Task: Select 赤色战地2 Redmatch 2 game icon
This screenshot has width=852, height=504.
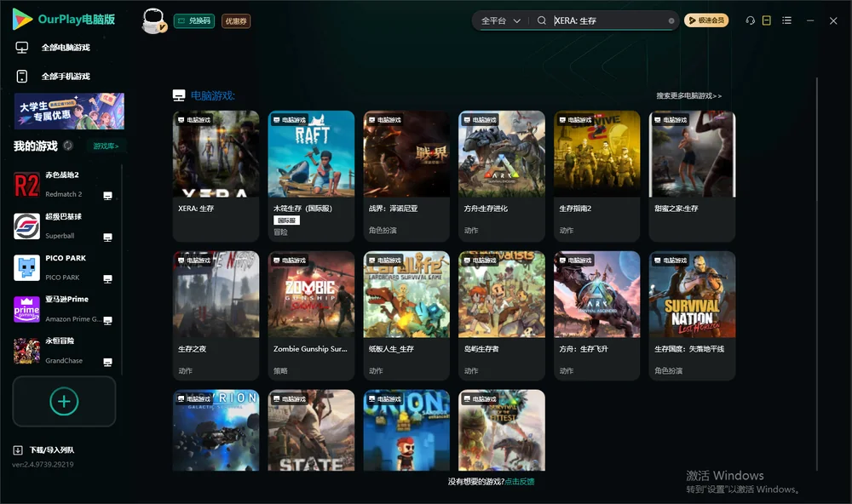Action: pyautogui.click(x=26, y=185)
